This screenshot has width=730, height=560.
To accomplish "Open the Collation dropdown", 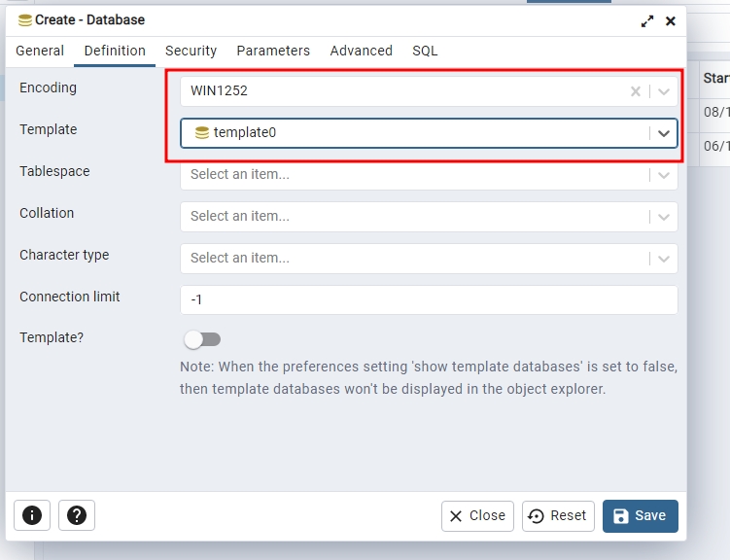I will coord(665,217).
